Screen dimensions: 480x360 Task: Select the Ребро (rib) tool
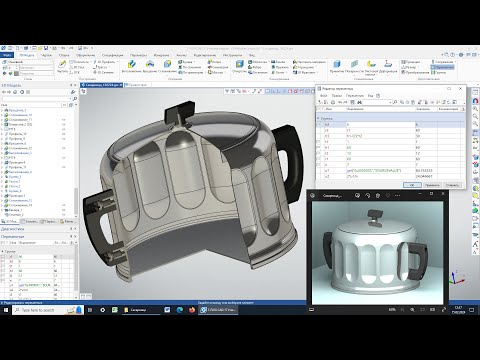tap(254, 67)
